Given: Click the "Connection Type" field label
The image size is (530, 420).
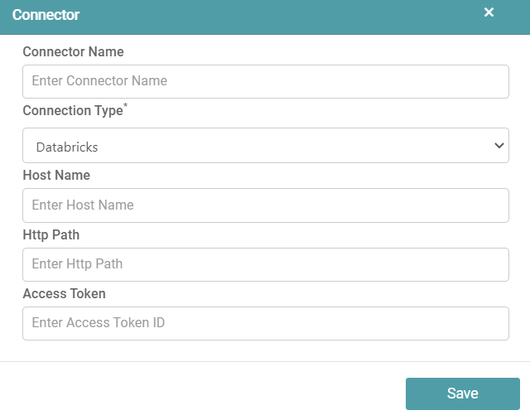Looking at the screenshot, I should click(x=72, y=111).
